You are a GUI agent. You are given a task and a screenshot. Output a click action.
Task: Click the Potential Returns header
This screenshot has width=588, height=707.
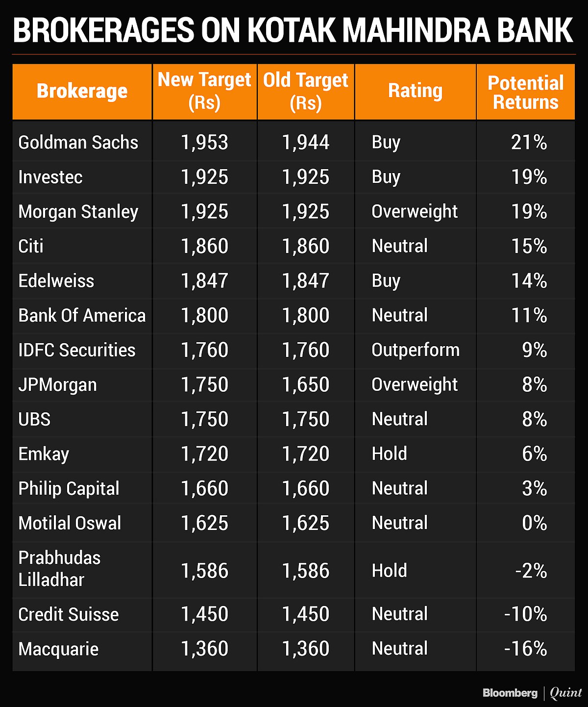(x=525, y=93)
